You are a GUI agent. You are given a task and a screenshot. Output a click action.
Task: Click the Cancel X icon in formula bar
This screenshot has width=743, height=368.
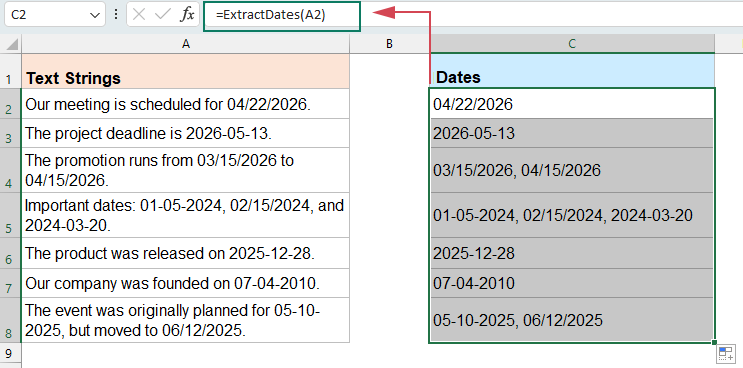pos(139,15)
